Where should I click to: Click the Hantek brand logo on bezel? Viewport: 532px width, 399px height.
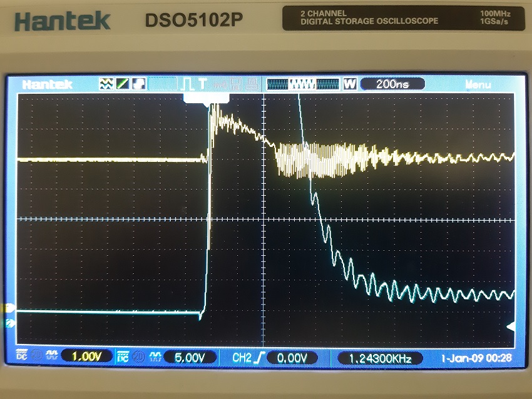click(x=63, y=21)
